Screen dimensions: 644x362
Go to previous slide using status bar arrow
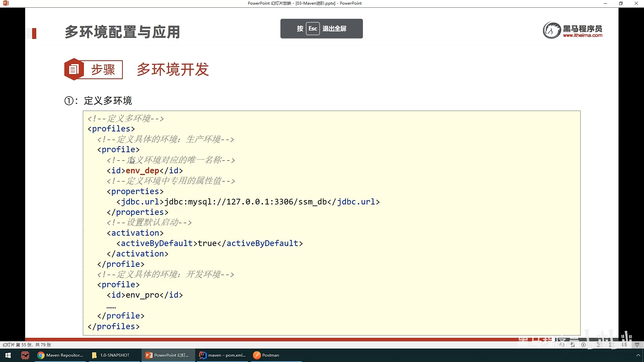562,345
